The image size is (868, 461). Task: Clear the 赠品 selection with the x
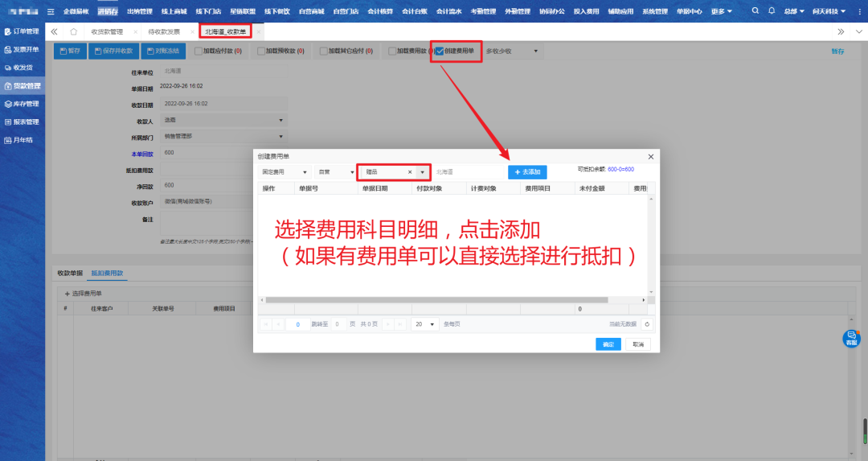click(410, 172)
